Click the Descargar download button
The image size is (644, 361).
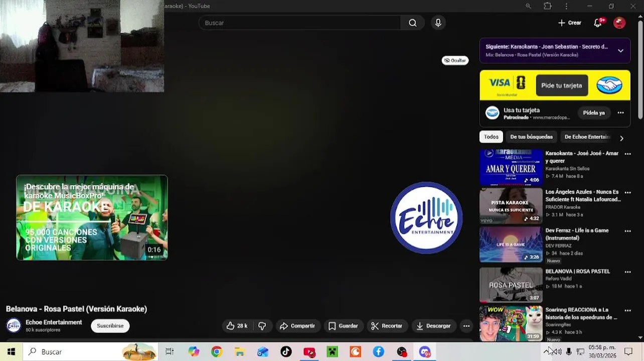[433, 326]
